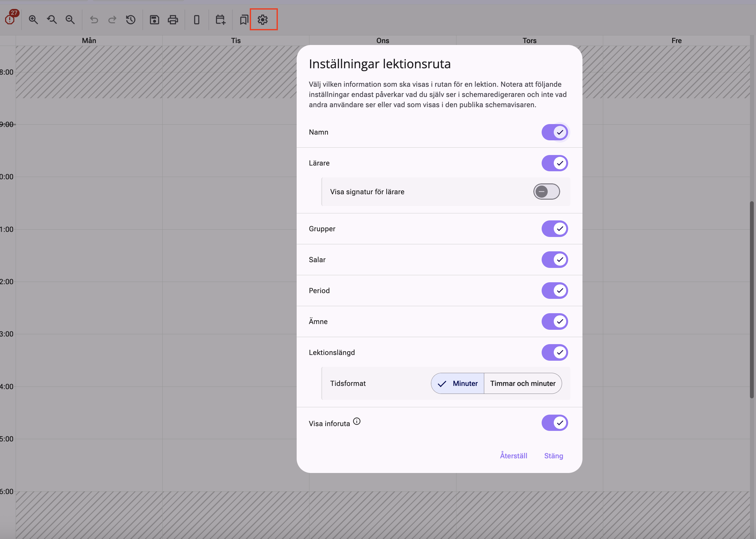Click the zoom in magnifier icon

33,19
